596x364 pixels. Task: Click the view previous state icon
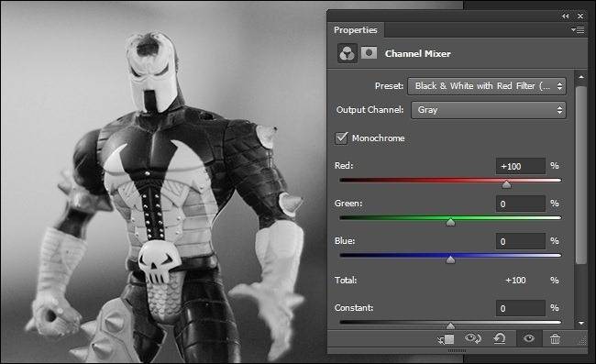(473, 338)
